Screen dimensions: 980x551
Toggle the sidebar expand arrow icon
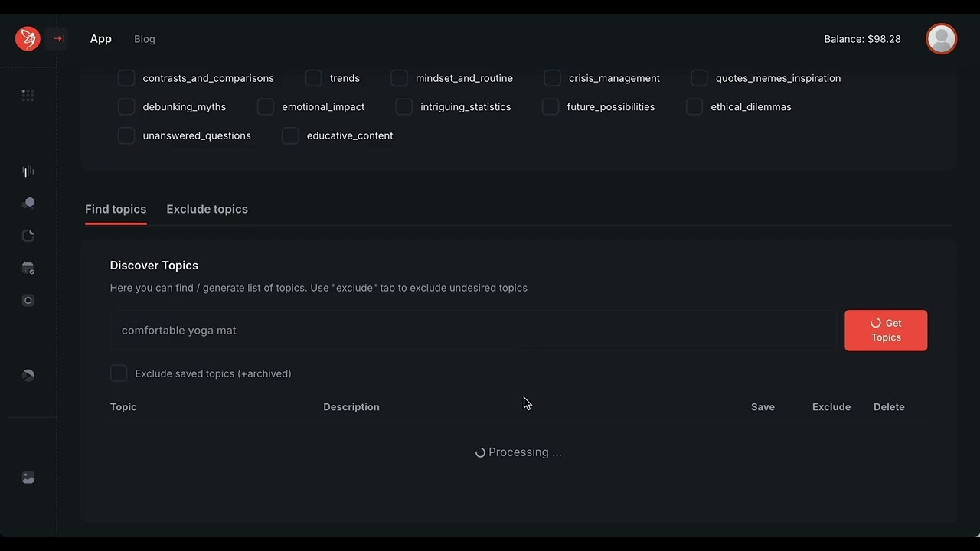[57, 38]
